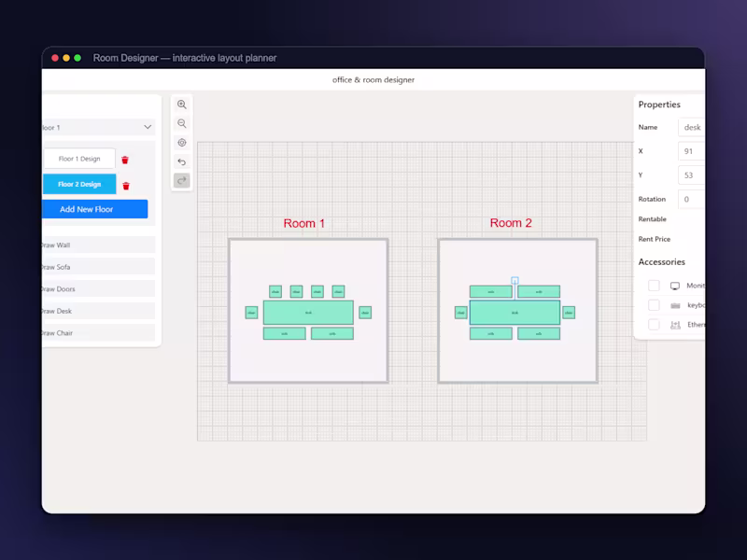Enable the Monitor accessory checkbox
This screenshot has width=747, height=560.
tap(654, 286)
